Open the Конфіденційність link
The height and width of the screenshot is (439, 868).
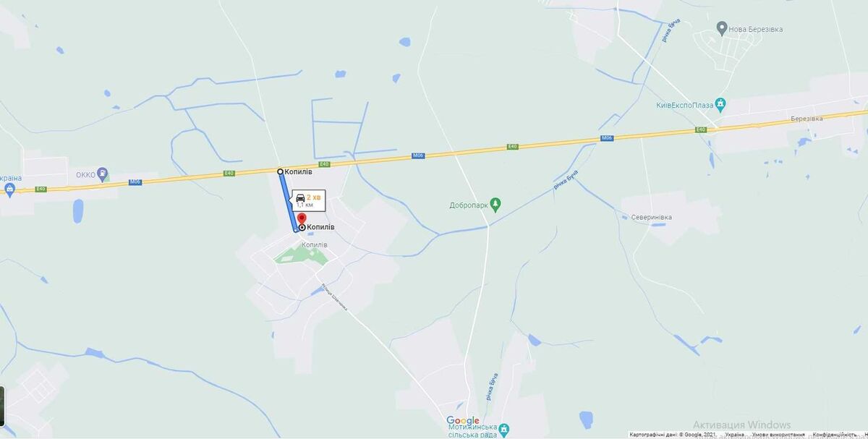pyautogui.click(x=833, y=435)
